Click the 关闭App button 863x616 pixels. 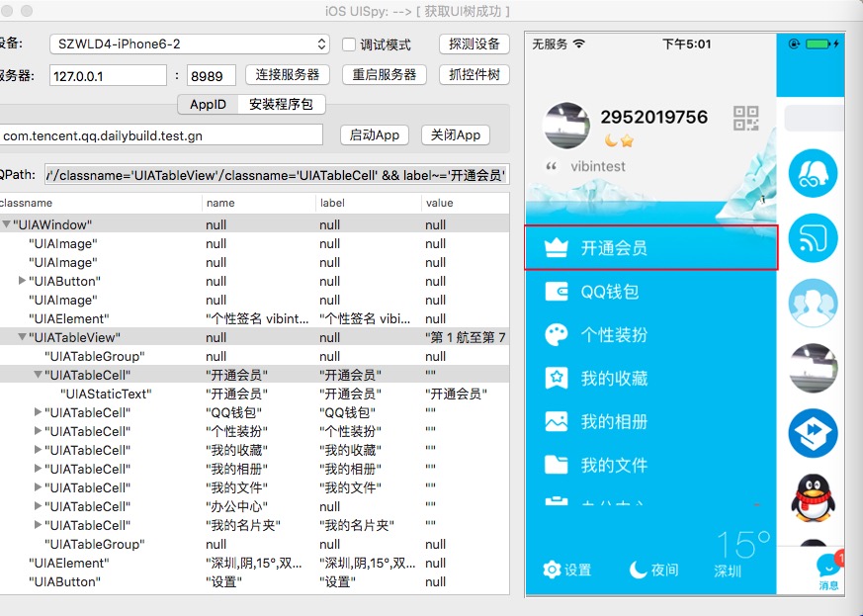(455, 134)
